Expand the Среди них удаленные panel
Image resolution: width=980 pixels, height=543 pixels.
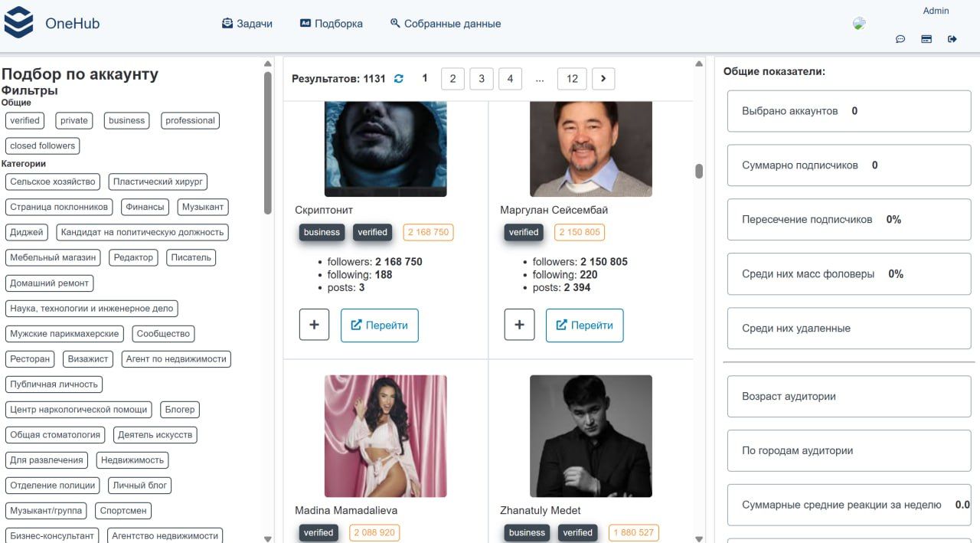click(848, 328)
